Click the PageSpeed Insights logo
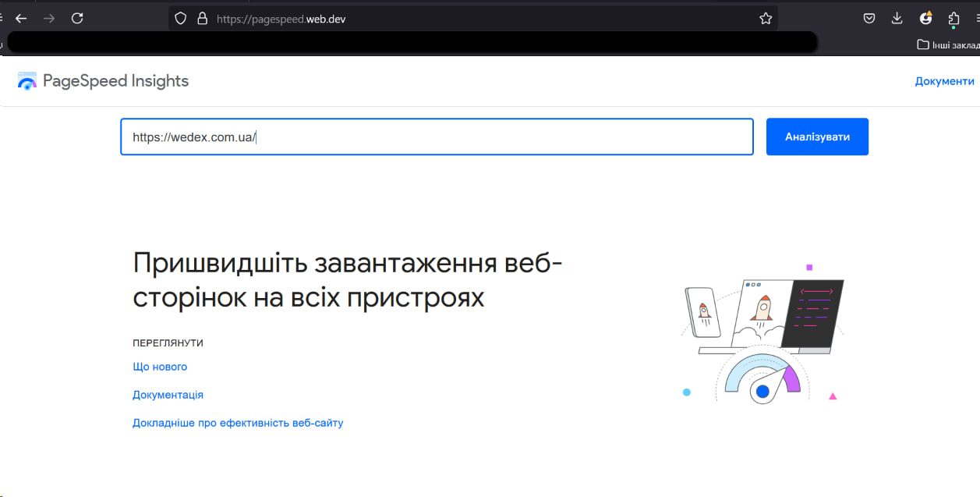Image resolution: width=980 pixels, height=497 pixels. 27,81
